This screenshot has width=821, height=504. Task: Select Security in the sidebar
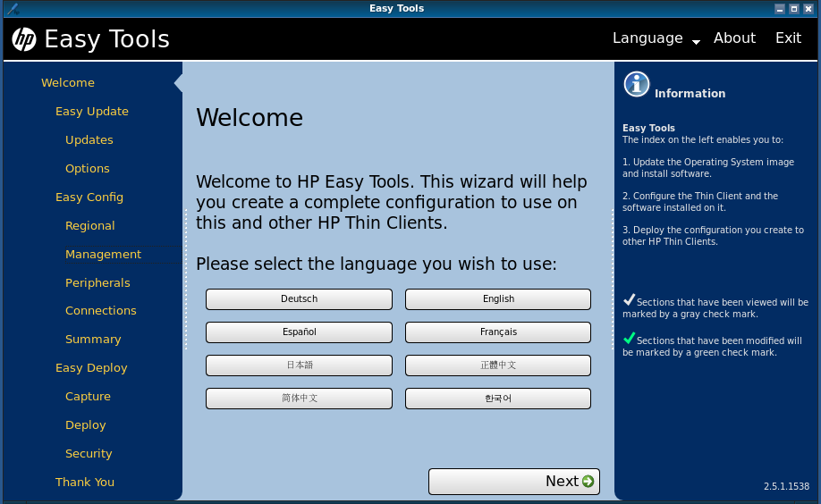click(x=89, y=453)
